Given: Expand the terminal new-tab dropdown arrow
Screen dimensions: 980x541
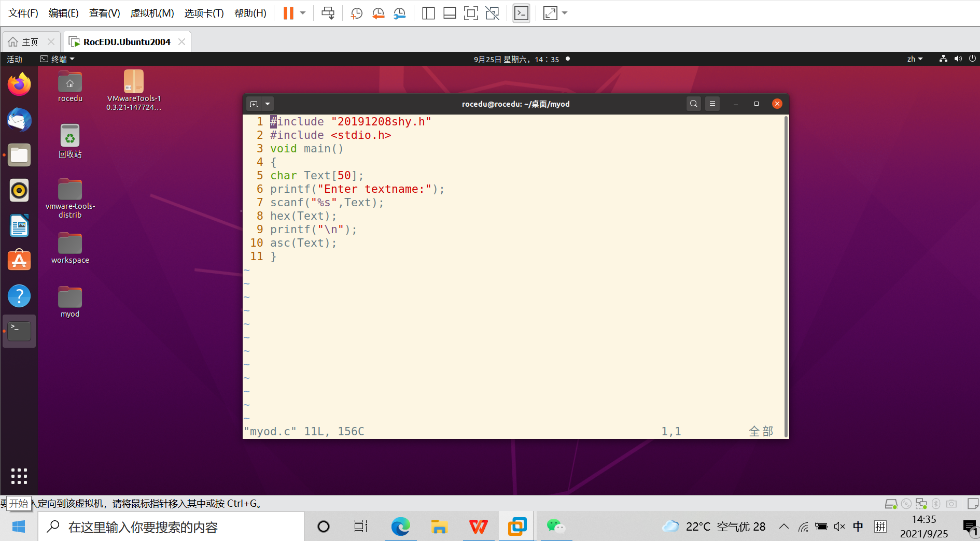Looking at the screenshot, I should coord(268,104).
